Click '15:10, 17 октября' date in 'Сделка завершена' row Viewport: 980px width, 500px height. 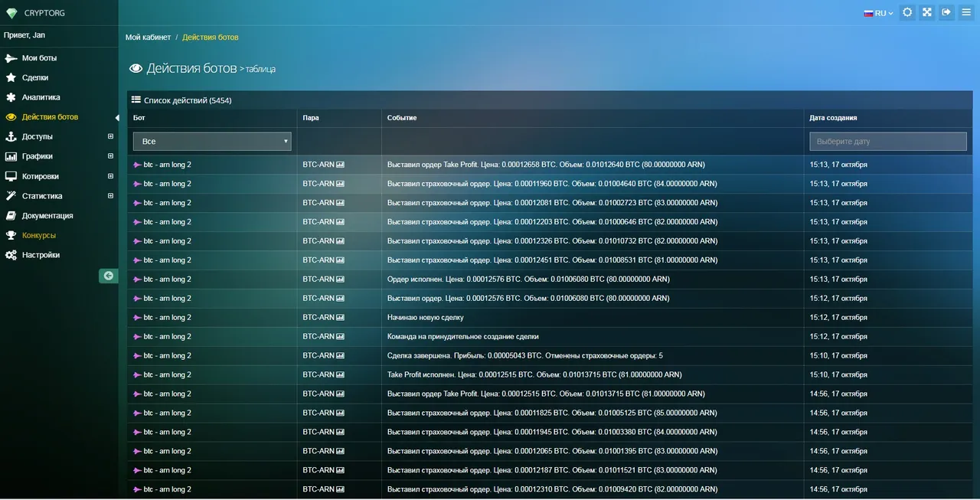838,355
